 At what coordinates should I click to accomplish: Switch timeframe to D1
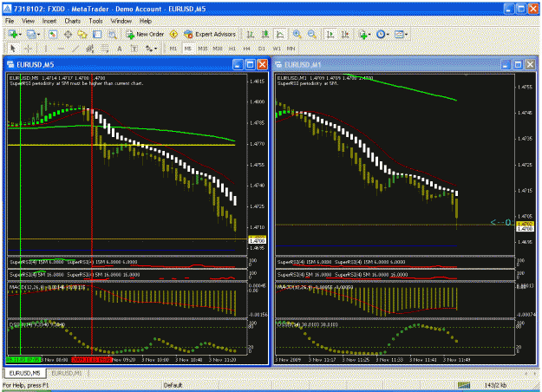[x=262, y=49]
